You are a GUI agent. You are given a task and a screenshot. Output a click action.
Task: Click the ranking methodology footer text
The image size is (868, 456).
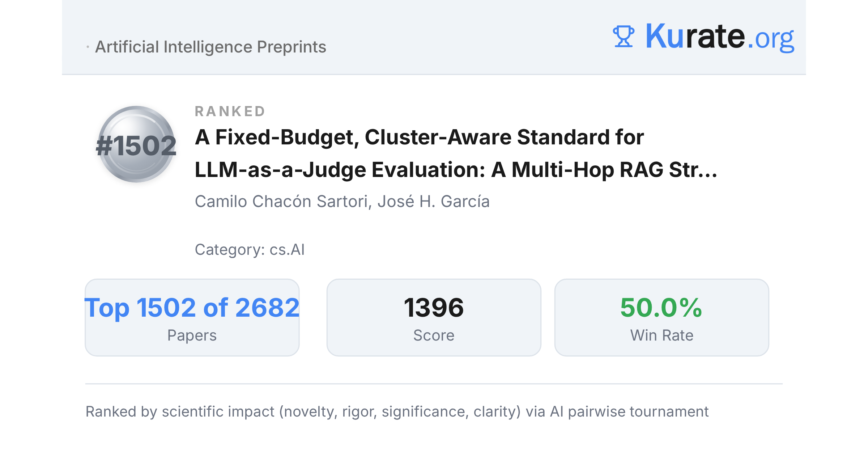tap(397, 412)
